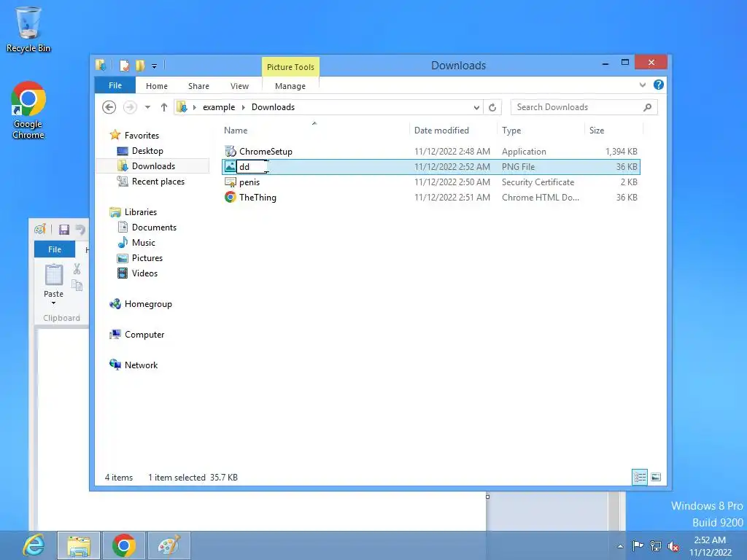Screen dimensions: 747x560
Task: Switch to the Share ribbon tab
Action: tap(198, 86)
